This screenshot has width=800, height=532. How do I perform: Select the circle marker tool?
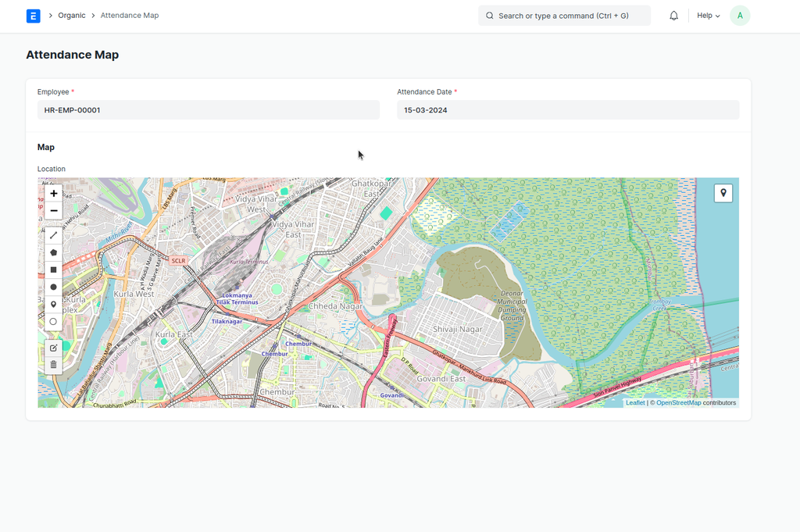tap(53, 321)
